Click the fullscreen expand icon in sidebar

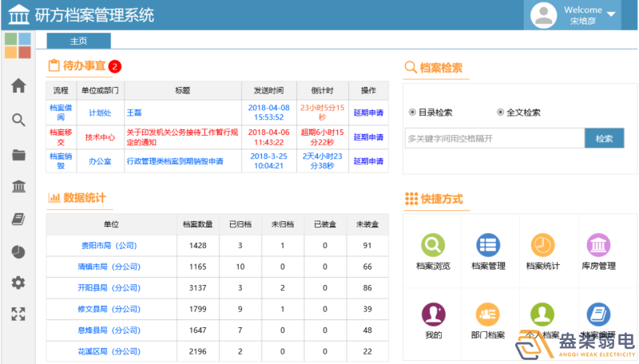pos(18,314)
